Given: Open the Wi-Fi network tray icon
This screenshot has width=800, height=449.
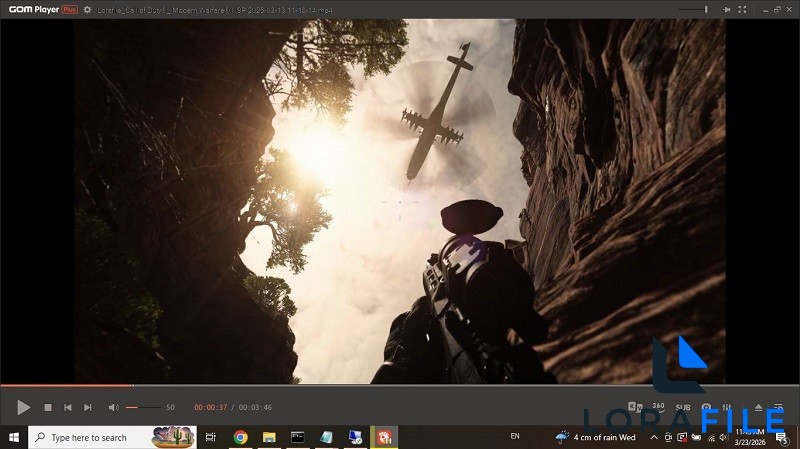Looking at the screenshot, I should click(711, 437).
